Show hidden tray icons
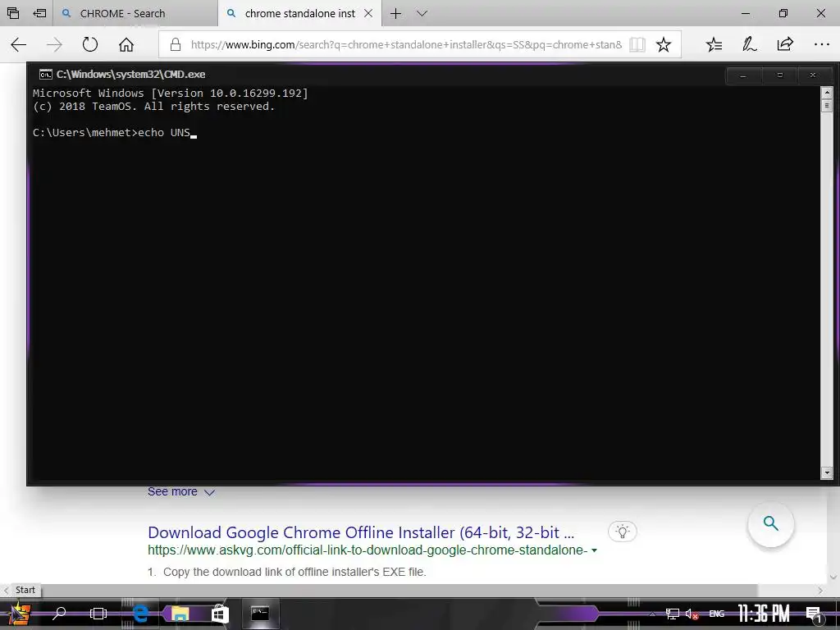This screenshot has height=630, width=840. (x=652, y=614)
